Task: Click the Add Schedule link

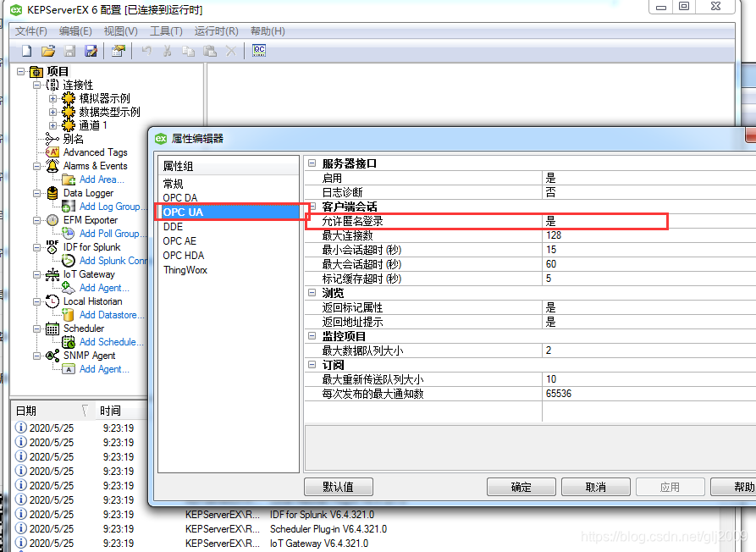Action: point(112,342)
